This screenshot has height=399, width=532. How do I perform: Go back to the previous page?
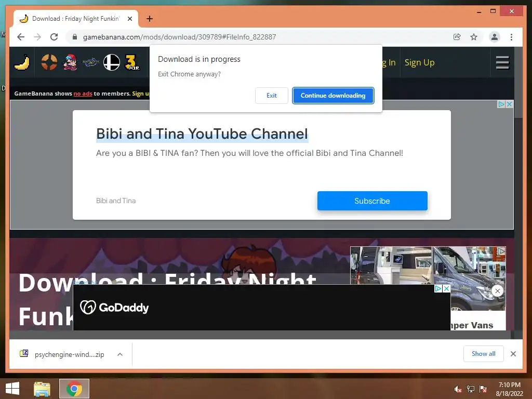[x=21, y=37]
